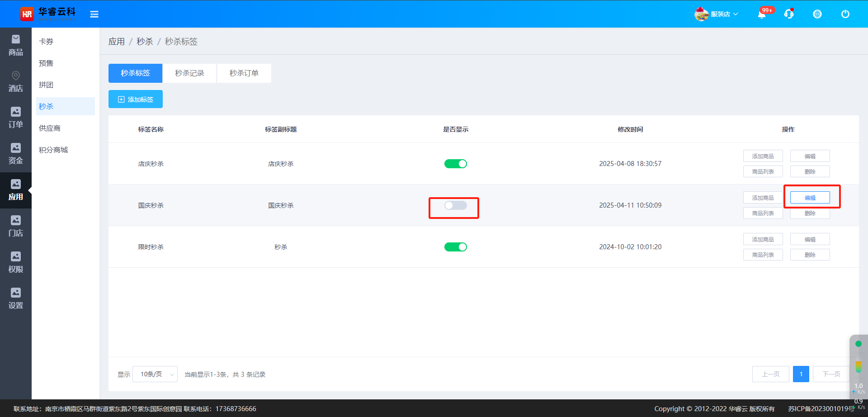This screenshot has height=417, width=868.
Task: Switch to the 秒杀订单 tab
Action: 244,73
